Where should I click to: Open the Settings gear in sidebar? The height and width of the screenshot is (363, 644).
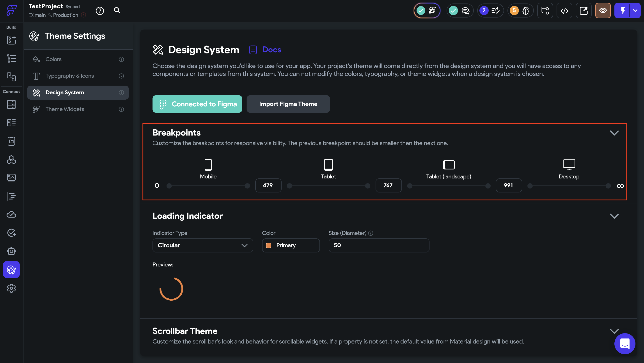(11, 288)
